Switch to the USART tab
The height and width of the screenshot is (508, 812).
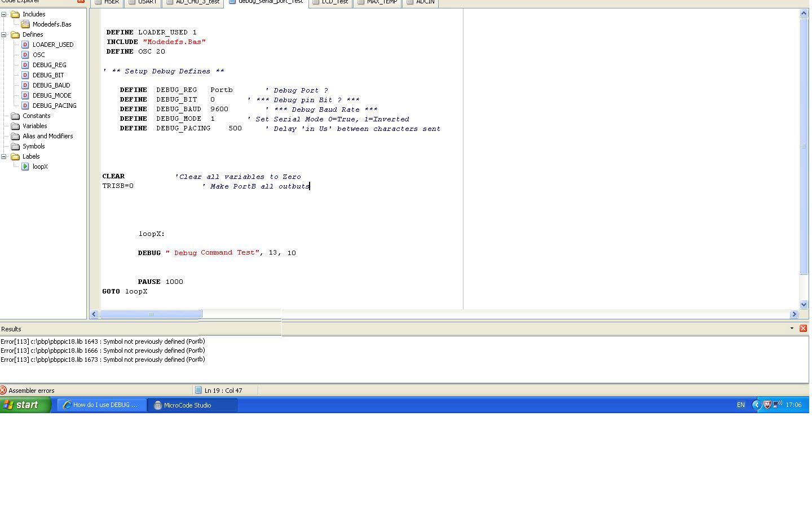tap(147, 2)
